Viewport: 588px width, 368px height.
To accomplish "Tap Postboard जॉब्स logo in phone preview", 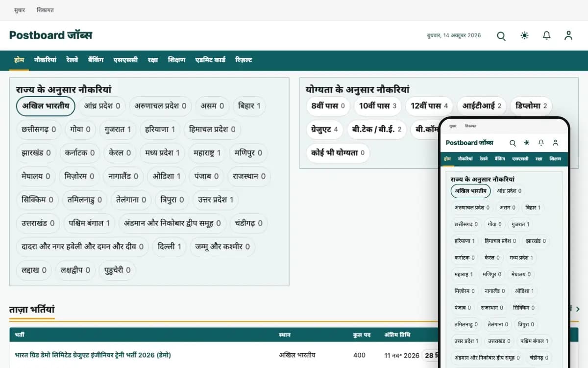I will (469, 143).
